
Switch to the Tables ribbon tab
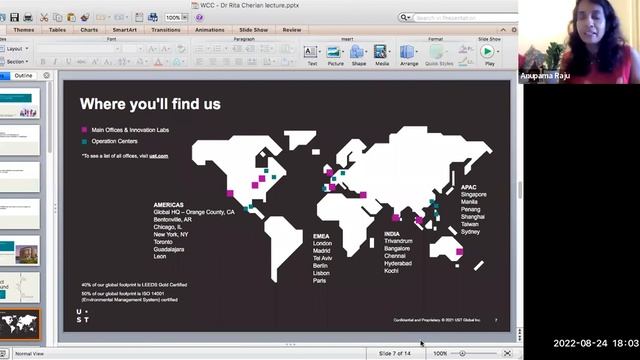[x=57, y=30]
